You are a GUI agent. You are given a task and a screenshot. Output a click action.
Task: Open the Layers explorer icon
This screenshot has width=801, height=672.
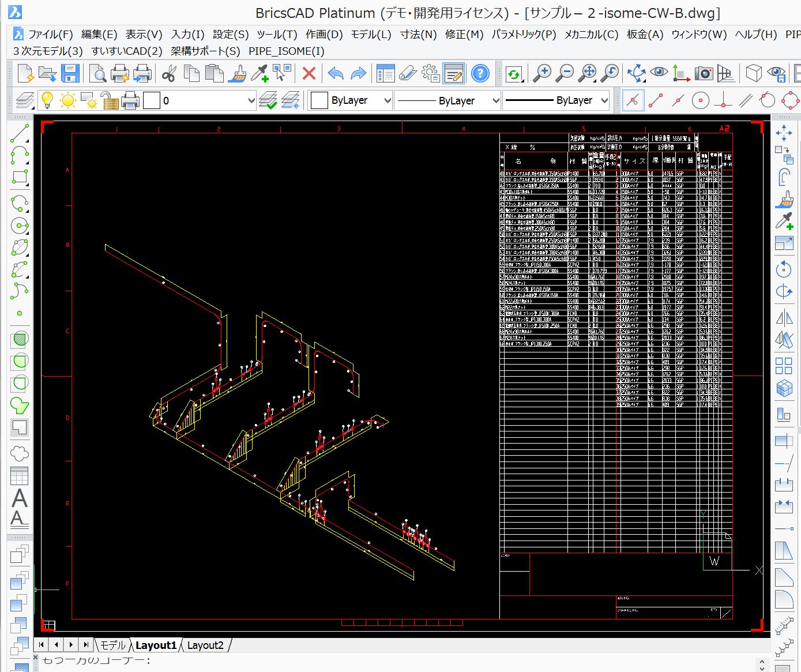pyautogui.click(x=24, y=100)
